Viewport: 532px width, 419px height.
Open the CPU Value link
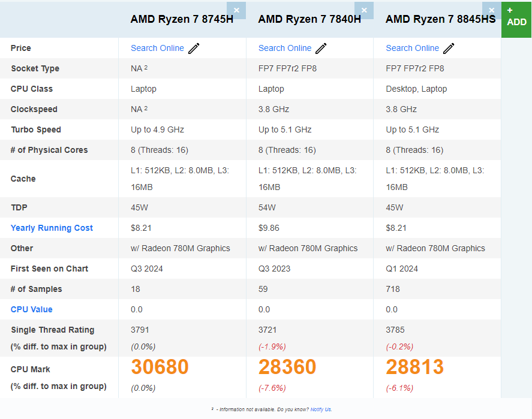(x=32, y=309)
